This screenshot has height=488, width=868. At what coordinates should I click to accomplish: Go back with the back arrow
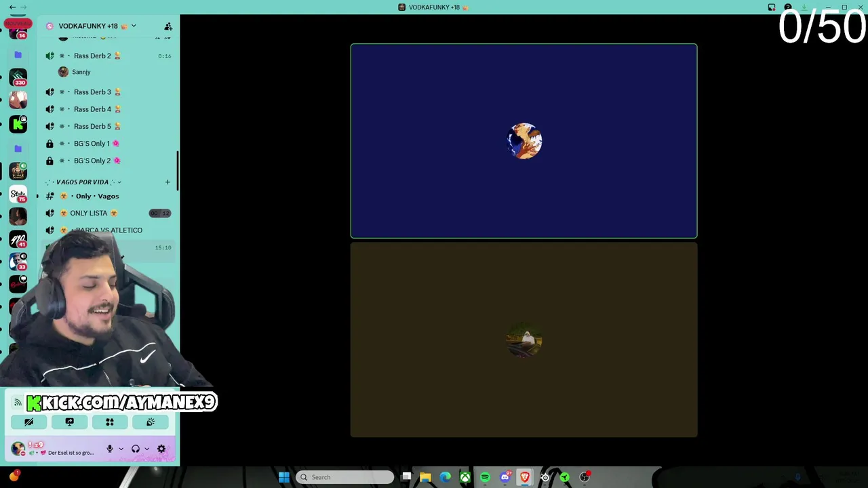coord(12,7)
